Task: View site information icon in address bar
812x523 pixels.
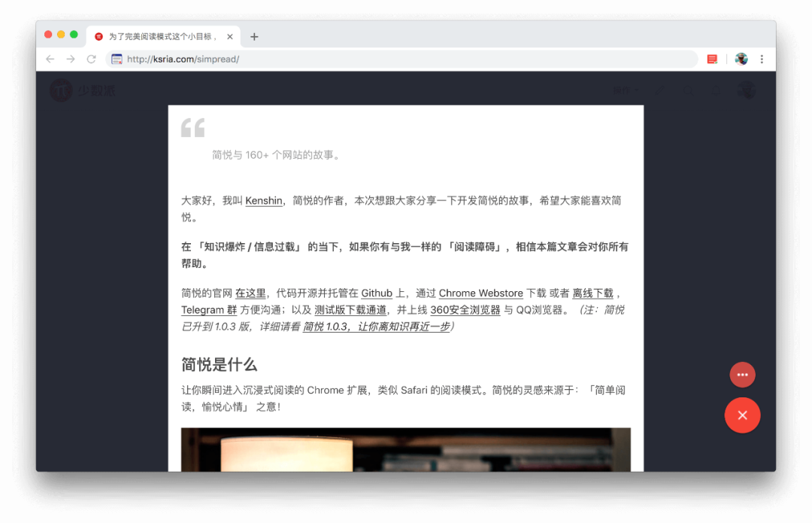Action: click(117, 59)
